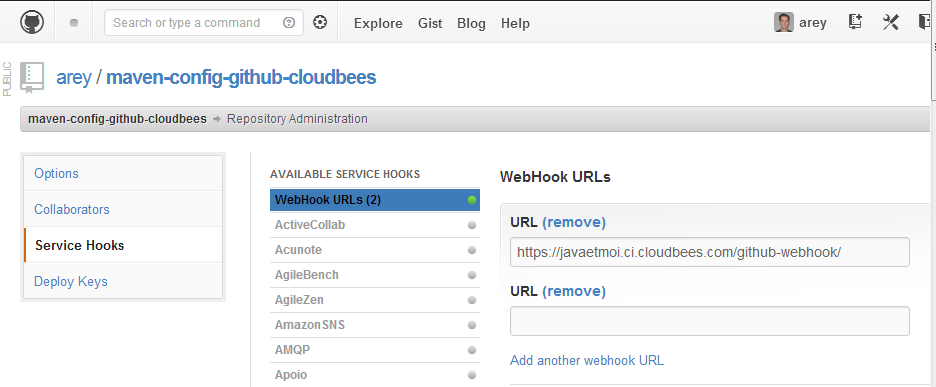The width and height of the screenshot is (936, 387).
Task: Click the AVAILABLE SERVICE HOOKS heading
Action: coord(345,174)
